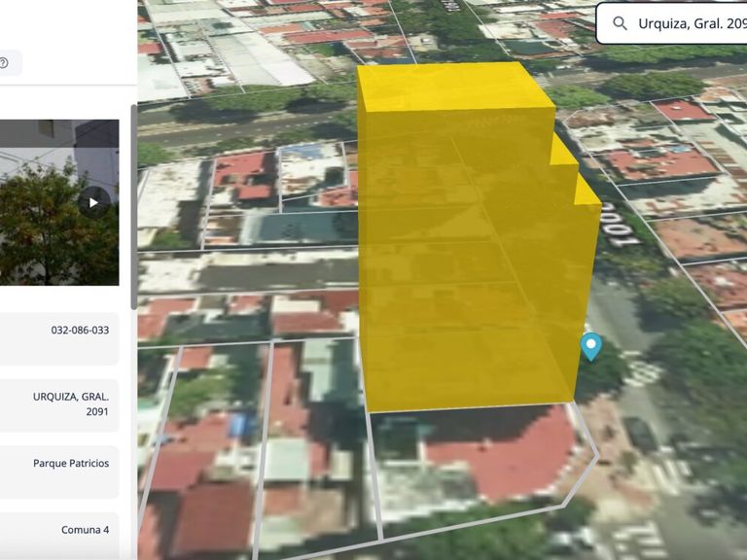Click the dark car parked on the street
This screenshot has height=560, width=747.
tap(641, 433)
